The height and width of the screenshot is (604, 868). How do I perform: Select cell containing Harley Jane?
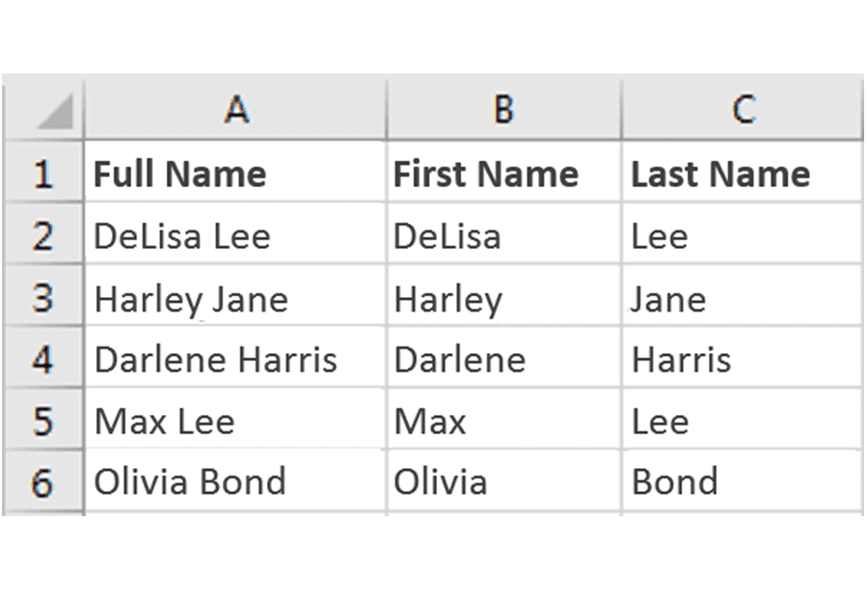pyautogui.click(x=236, y=296)
